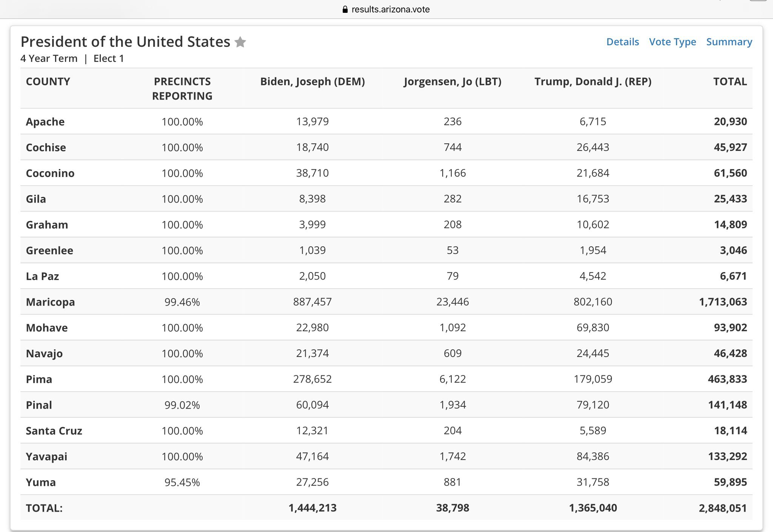Select the TOTAL column header
Screen dimensions: 773x532
click(x=730, y=81)
